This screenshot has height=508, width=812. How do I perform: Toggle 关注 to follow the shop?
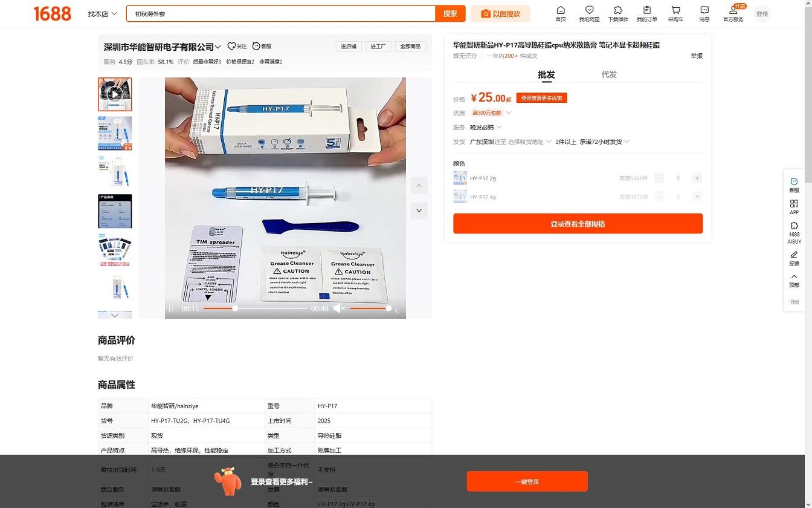(x=237, y=47)
